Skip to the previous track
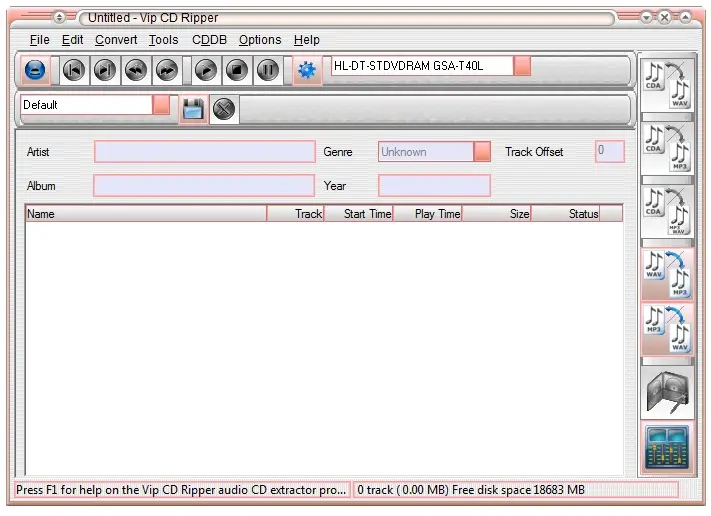 [74, 70]
